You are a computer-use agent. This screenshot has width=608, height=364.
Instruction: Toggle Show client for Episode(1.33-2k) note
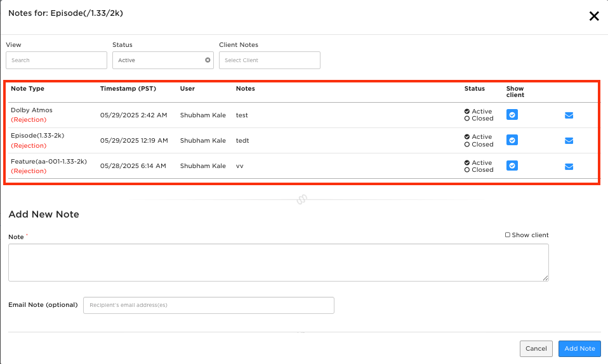coord(512,140)
